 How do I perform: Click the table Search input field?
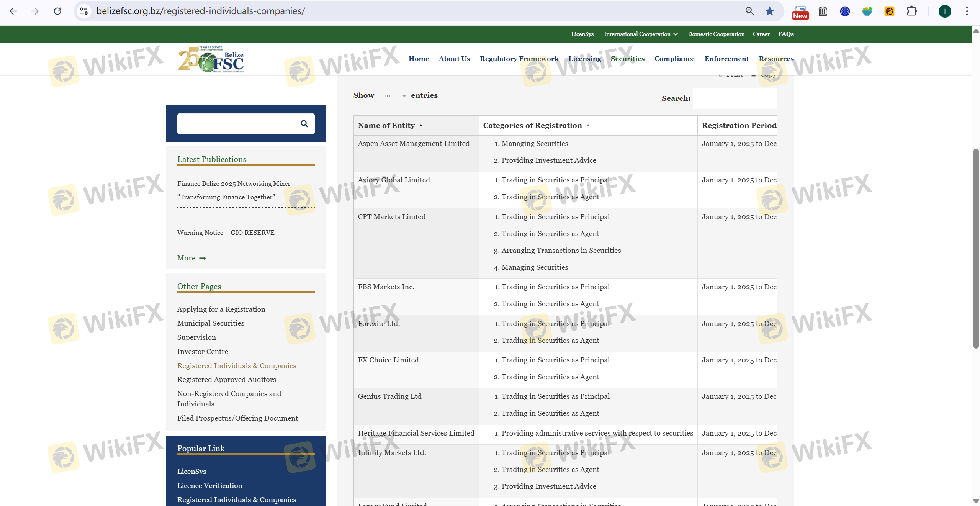click(735, 98)
